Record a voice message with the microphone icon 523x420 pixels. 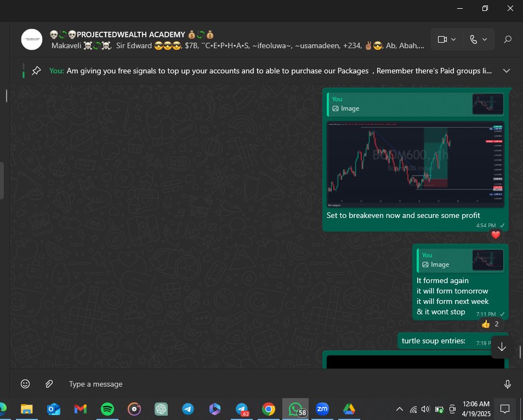tap(507, 383)
